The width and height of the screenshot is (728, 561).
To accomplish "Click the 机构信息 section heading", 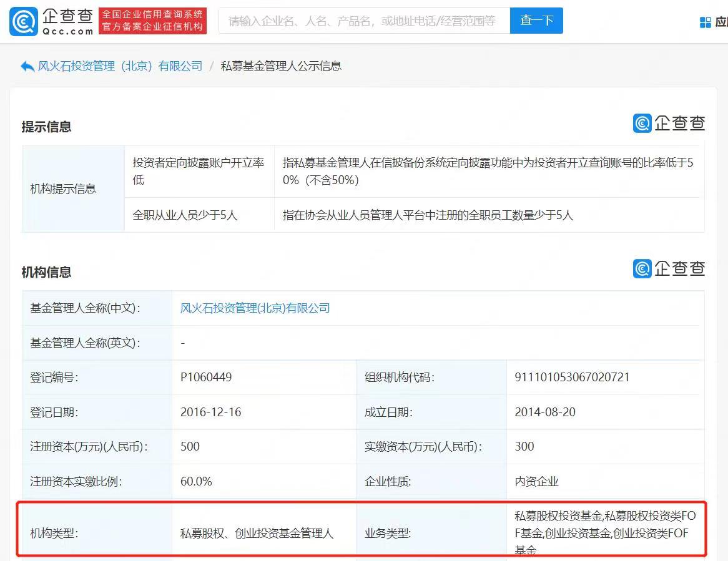I will [46, 272].
